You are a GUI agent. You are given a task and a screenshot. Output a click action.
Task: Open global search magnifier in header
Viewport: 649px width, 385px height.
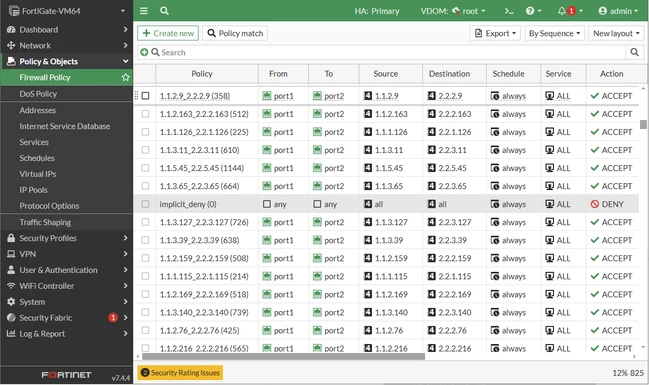point(164,11)
